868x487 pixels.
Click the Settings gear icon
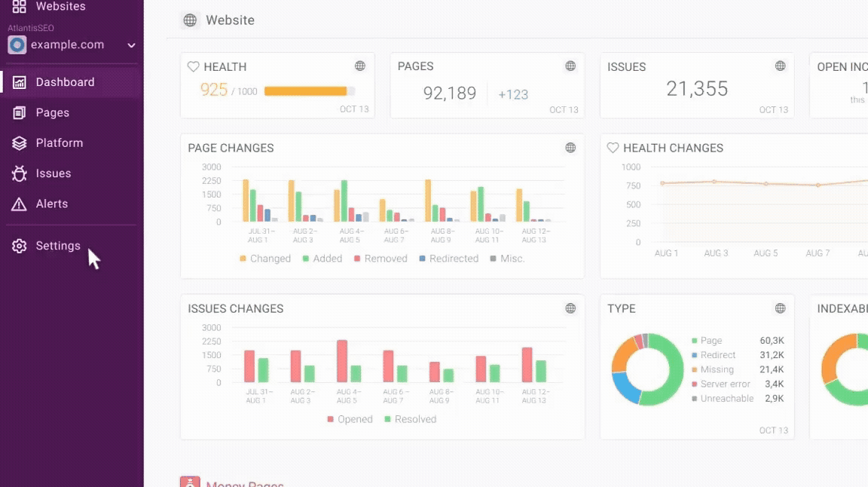[20, 246]
